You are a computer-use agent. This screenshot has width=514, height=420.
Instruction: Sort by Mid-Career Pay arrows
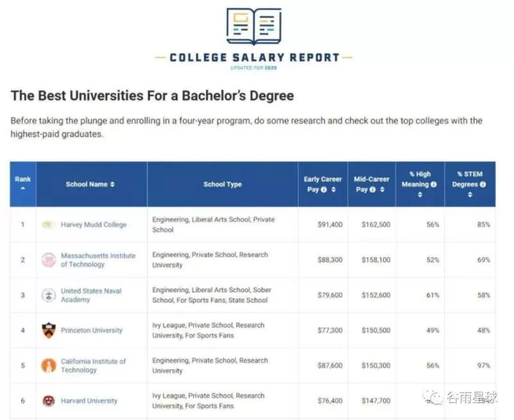pyautogui.click(x=382, y=189)
